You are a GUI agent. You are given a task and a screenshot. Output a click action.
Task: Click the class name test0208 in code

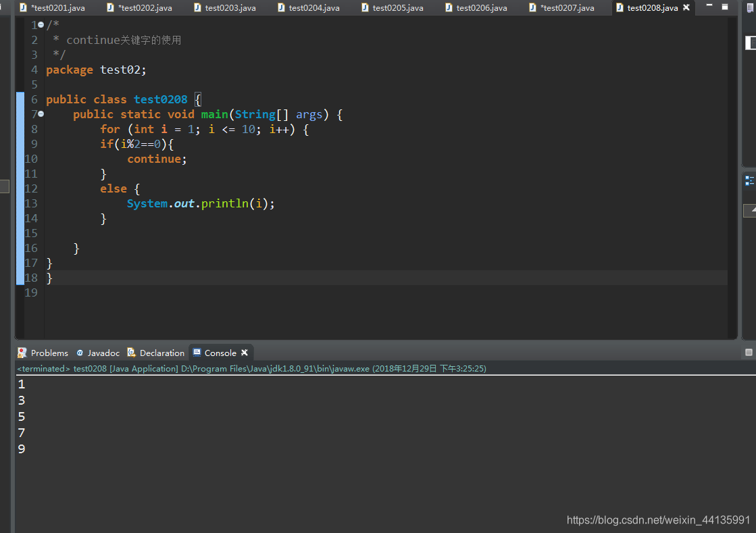coord(161,99)
